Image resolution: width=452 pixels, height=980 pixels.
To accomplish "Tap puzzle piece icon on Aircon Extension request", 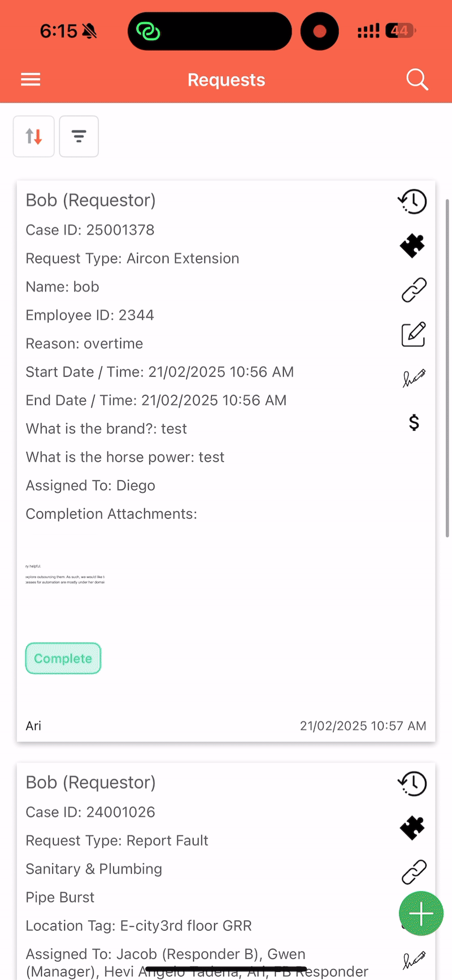I will 412,246.
